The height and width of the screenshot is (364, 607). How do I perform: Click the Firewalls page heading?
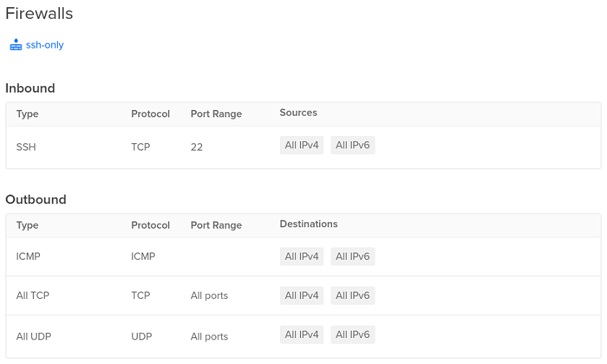39,14
